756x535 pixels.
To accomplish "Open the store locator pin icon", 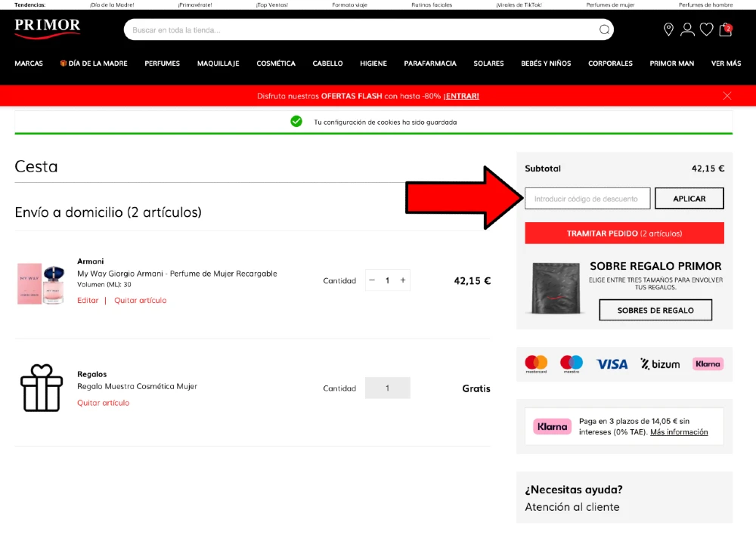I will tap(668, 29).
